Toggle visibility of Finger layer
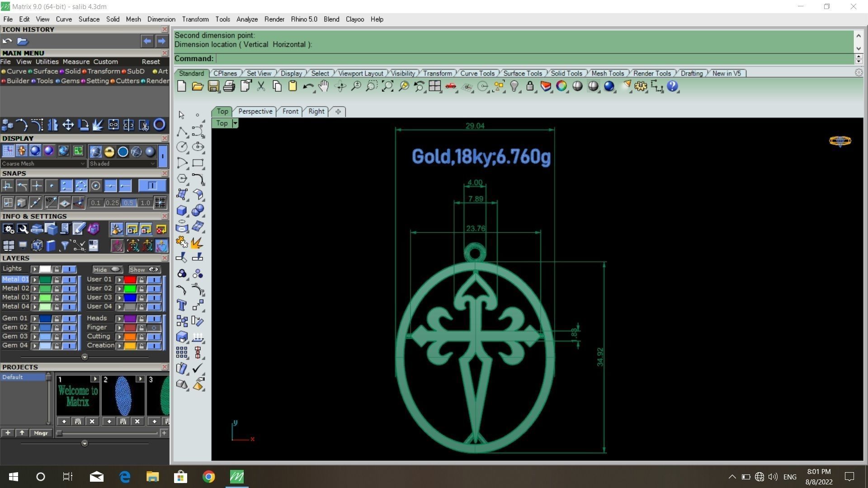This screenshot has width=868, height=488. point(154,328)
